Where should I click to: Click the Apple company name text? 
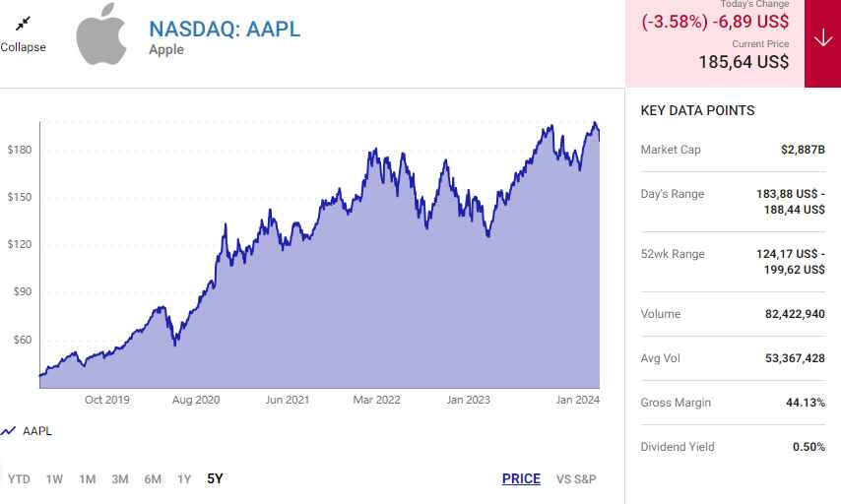coord(166,49)
